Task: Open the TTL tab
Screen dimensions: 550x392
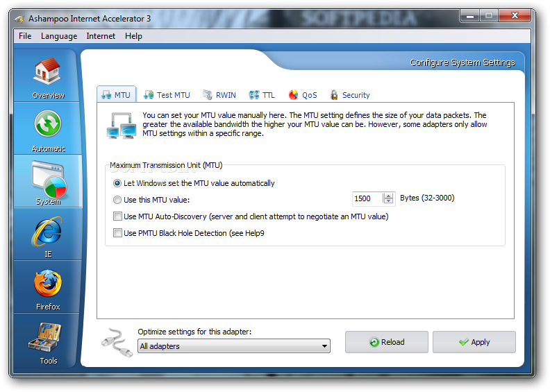Action: point(262,95)
